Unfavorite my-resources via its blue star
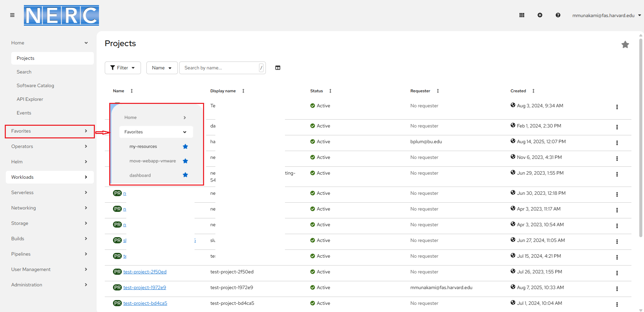This screenshot has height=312, width=644. (185, 147)
